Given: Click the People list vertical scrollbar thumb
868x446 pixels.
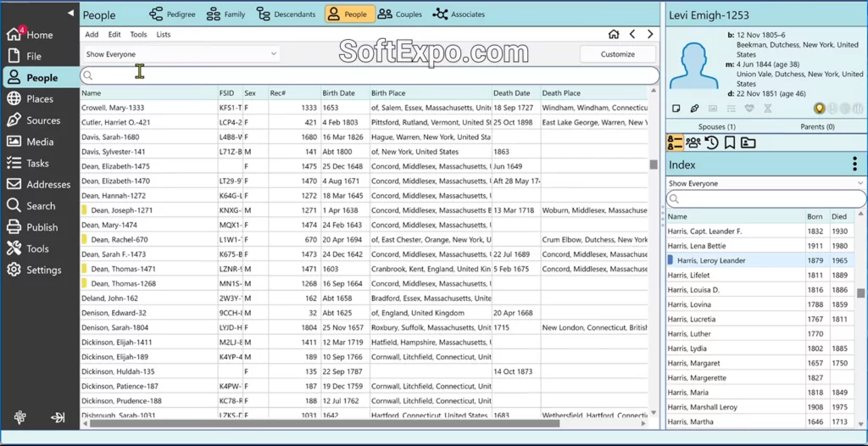Looking at the screenshot, I should tap(654, 164).
